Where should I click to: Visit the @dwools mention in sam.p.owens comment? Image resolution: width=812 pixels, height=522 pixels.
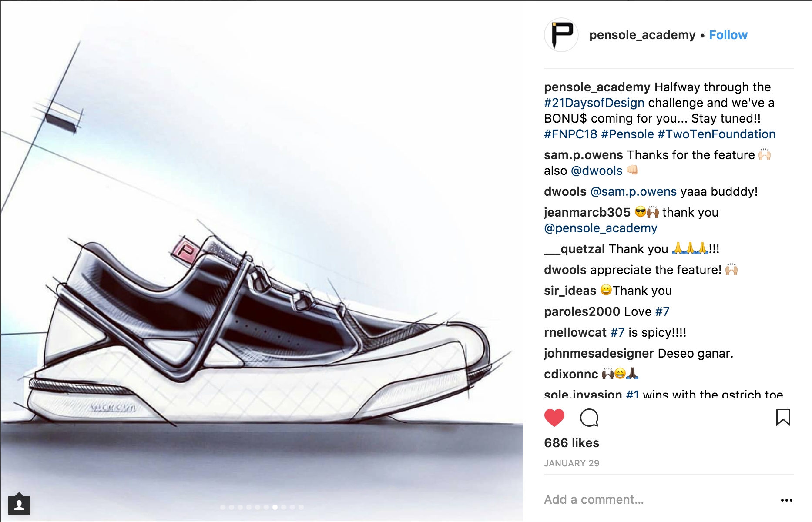(x=597, y=171)
